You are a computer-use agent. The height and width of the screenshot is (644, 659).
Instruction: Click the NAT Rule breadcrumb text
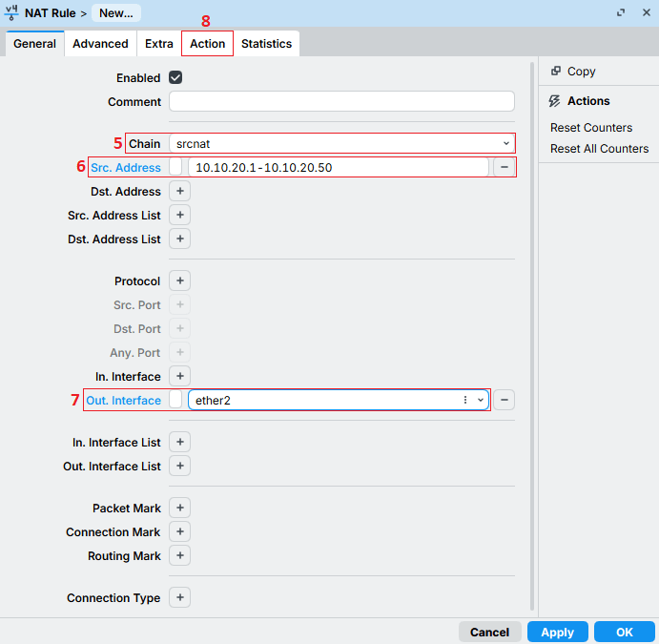50,13
